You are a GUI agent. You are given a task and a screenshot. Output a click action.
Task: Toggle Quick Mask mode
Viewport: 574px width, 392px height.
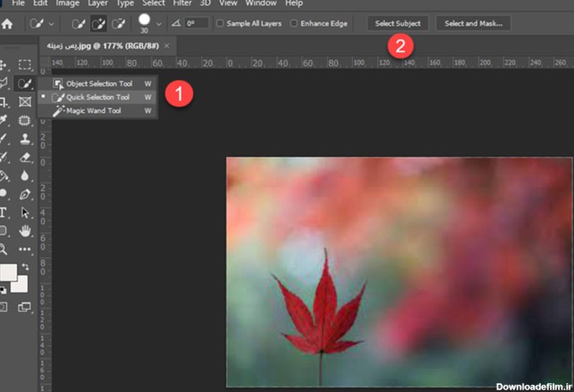click(3, 306)
